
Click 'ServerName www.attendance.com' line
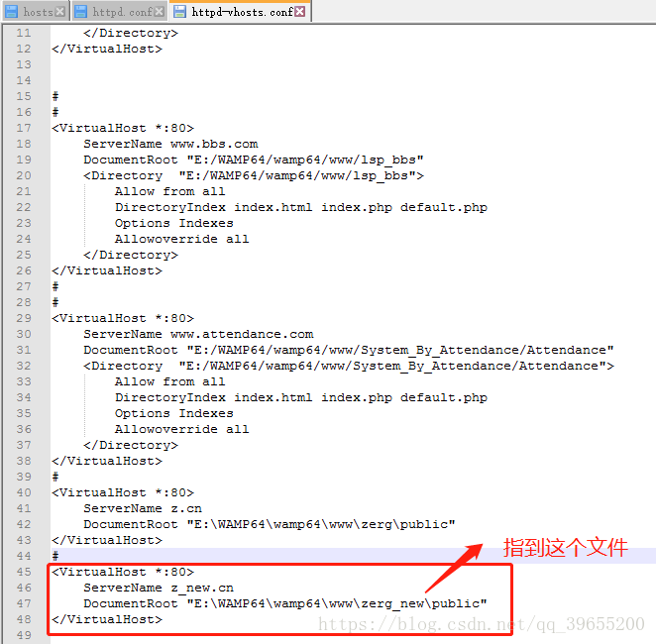pos(198,334)
